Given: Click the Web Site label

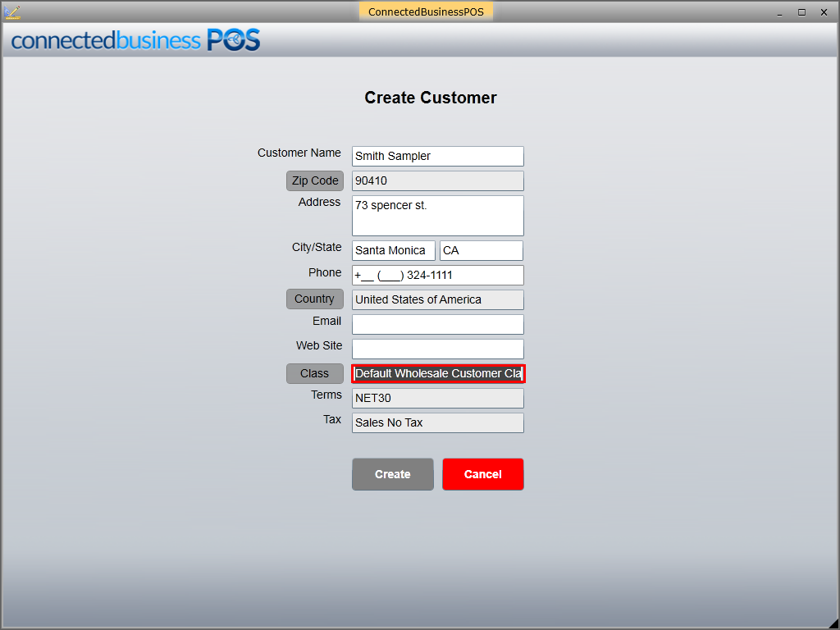Looking at the screenshot, I should (x=319, y=345).
